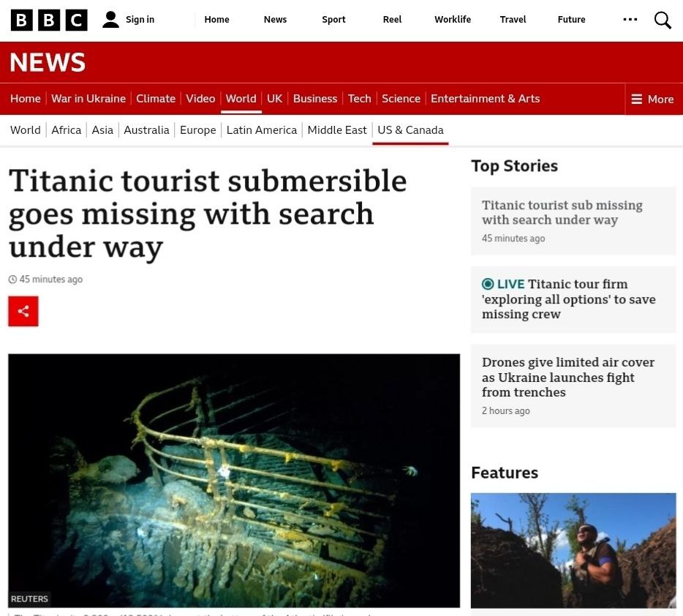Click the red share button

point(23,311)
